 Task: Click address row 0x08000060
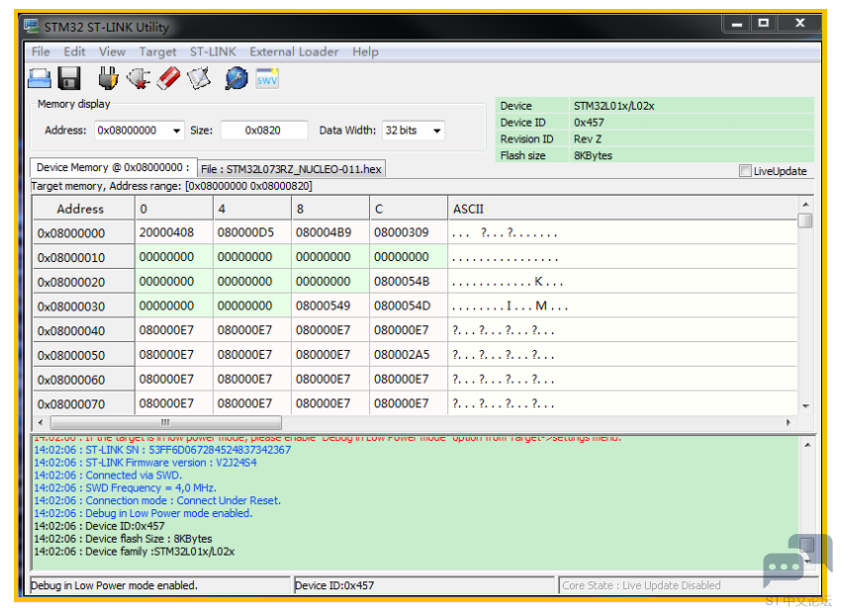83,380
